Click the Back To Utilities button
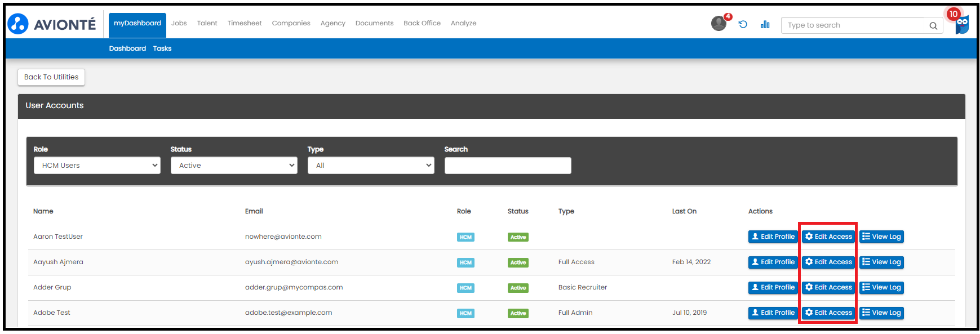 point(51,77)
